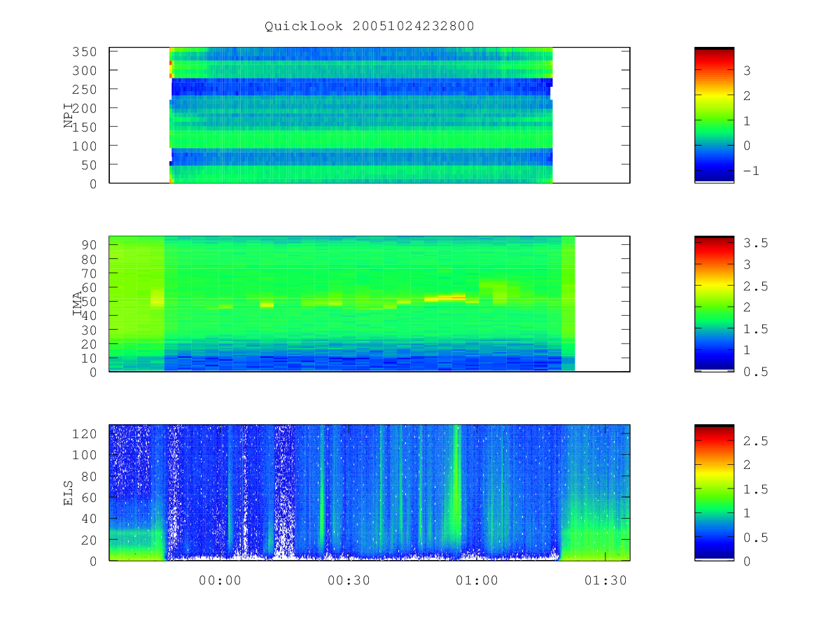The image size is (840, 630).
Task: Click inside the ELS spectrogram plot
Action: pyautogui.click(x=370, y=492)
